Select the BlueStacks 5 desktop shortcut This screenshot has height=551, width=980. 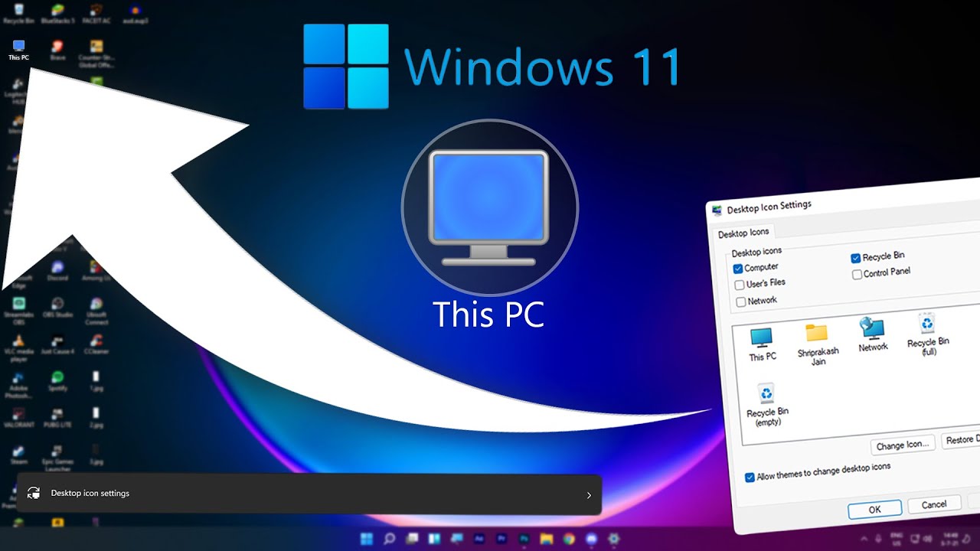[57, 14]
